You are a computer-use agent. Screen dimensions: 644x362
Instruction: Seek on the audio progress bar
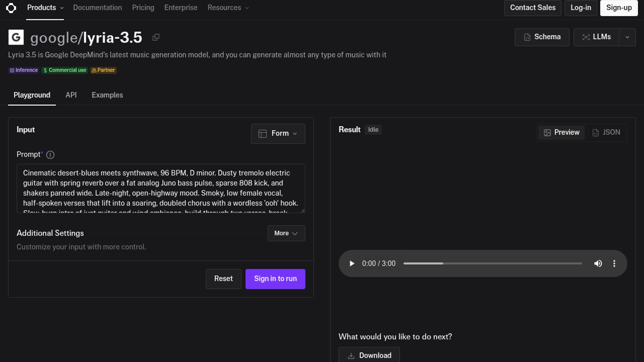[x=493, y=263]
